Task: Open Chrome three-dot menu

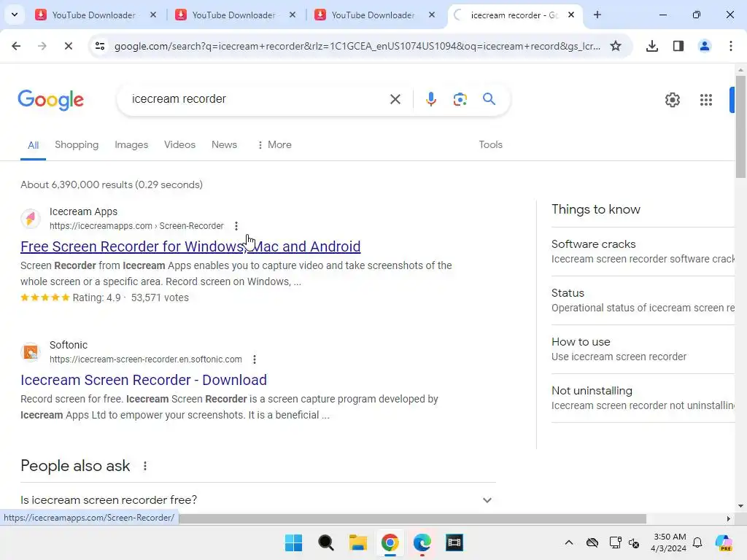Action: pos(731,46)
